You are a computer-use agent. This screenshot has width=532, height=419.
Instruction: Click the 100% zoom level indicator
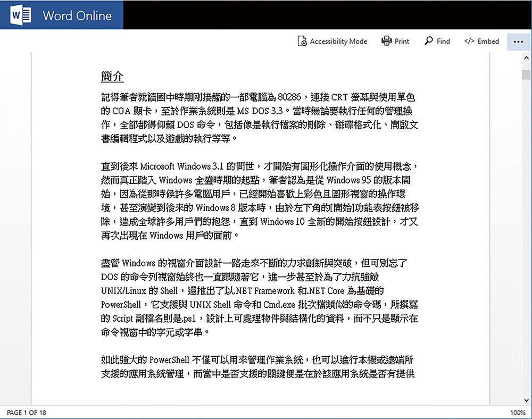(518, 413)
